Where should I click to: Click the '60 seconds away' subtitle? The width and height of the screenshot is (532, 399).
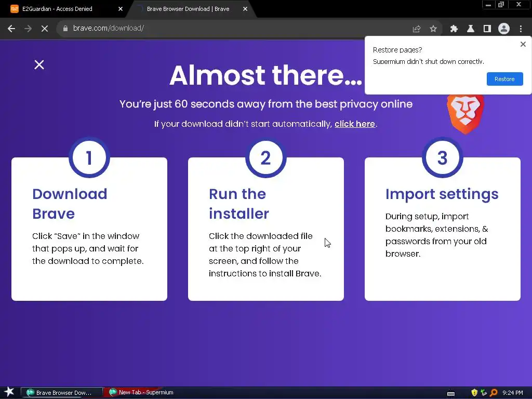coord(265,104)
